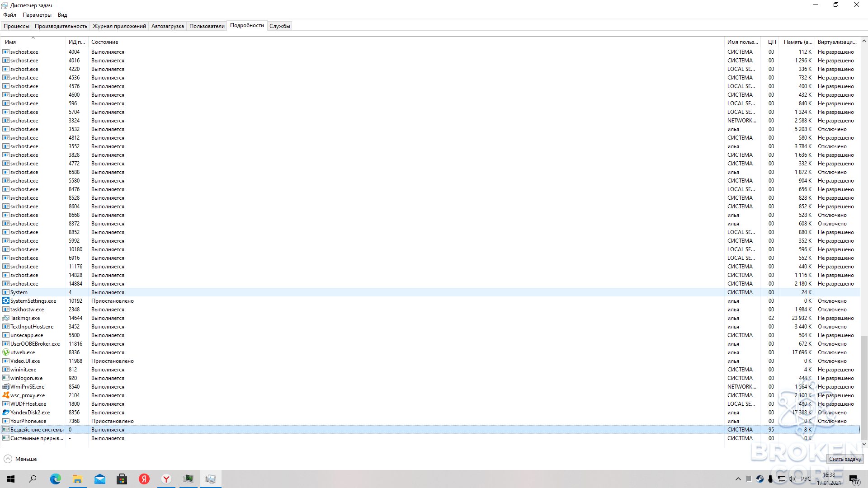This screenshot has height=488, width=868.
Task: Sort by the Состояние column header
Action: pos(104,42)
